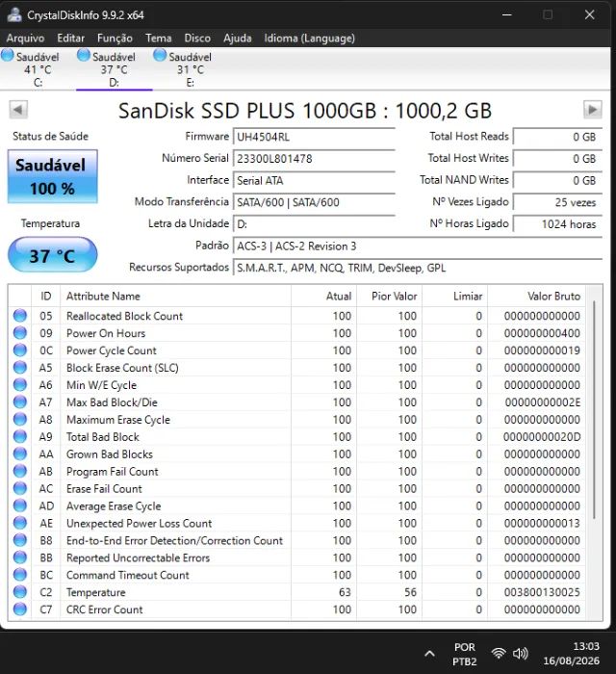616x674 pixels.
Task: Click the Nº Horas Ligado value 1024 horas
Action: (557, 224)
